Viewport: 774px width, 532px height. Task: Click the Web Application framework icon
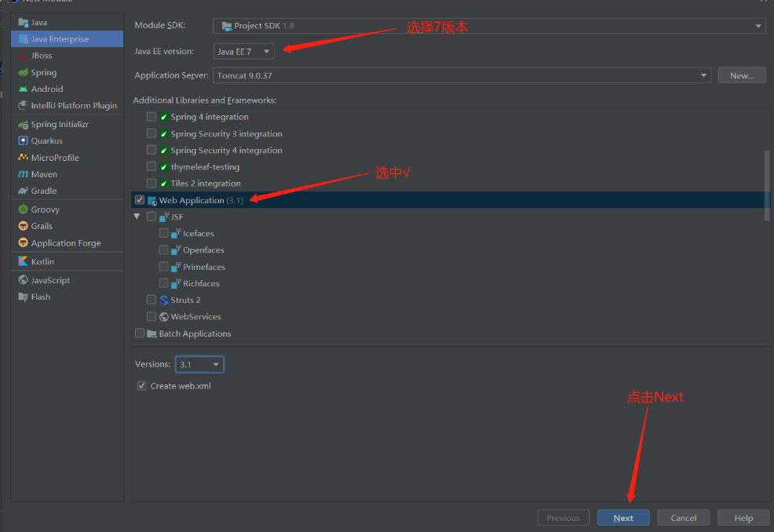pos(152,200)
